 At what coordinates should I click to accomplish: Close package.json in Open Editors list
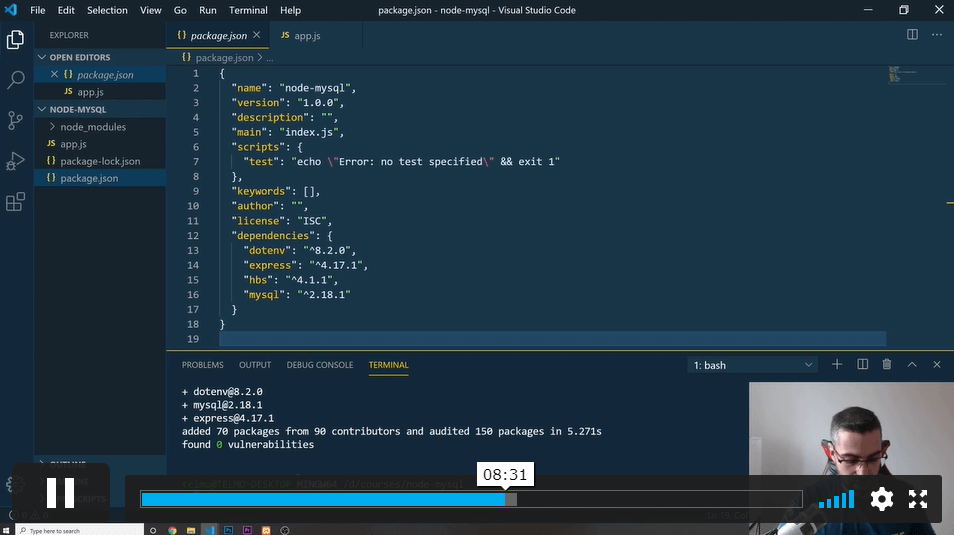[x=54, y=74]
